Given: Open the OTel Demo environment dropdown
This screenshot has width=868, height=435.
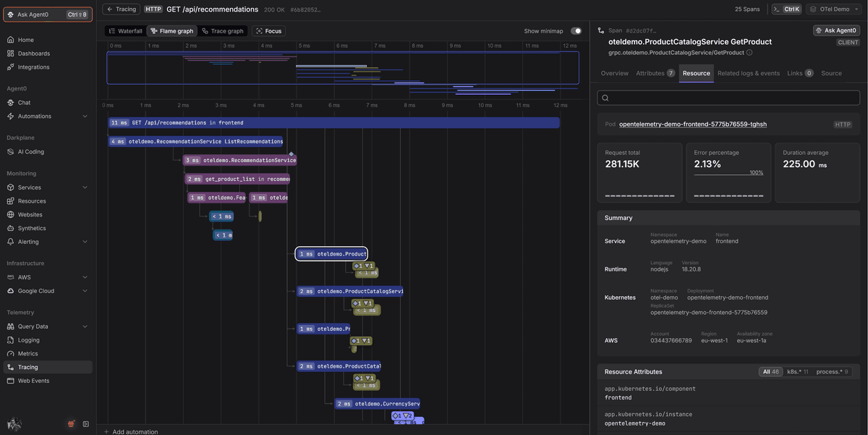Looking at the screenshot, I should pos(835,9).
